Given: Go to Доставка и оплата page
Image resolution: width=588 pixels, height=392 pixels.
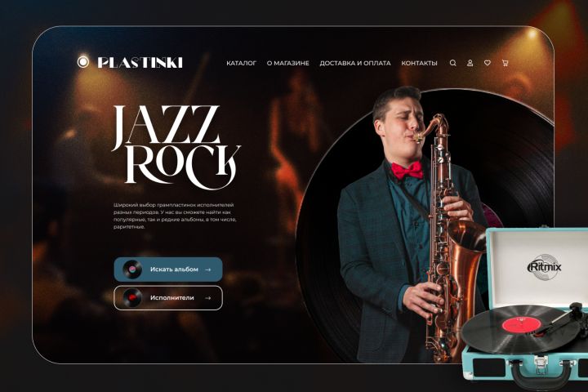Looking at the screenshot, I should (x=355, y=64).
